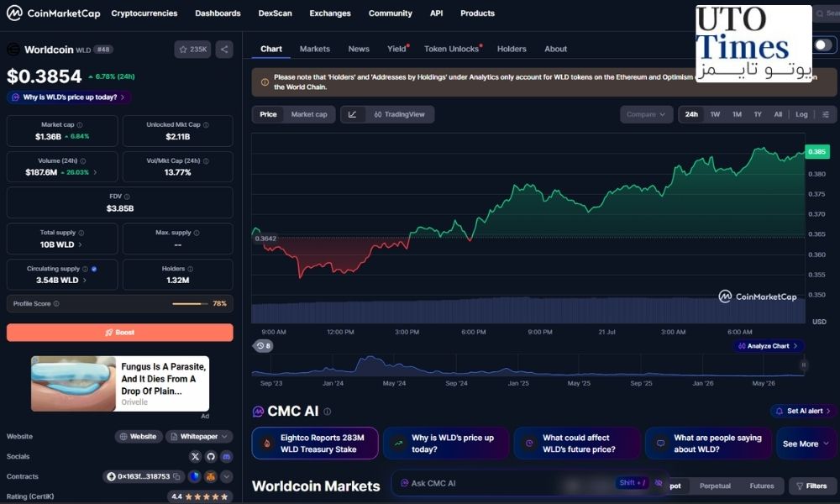Open the DexScan menu
The image size is (840, 504).
[x=275, y=13]
